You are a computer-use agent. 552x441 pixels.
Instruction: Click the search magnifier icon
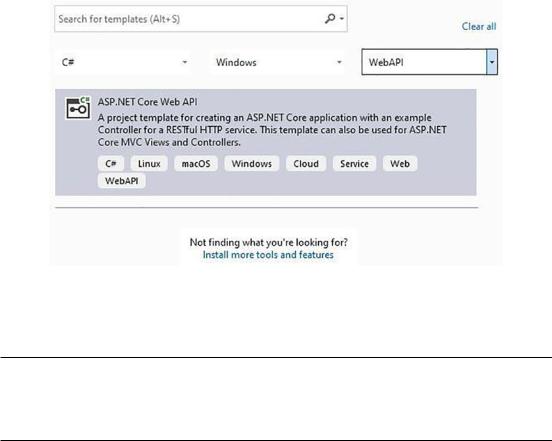click(x=330, y=18)
